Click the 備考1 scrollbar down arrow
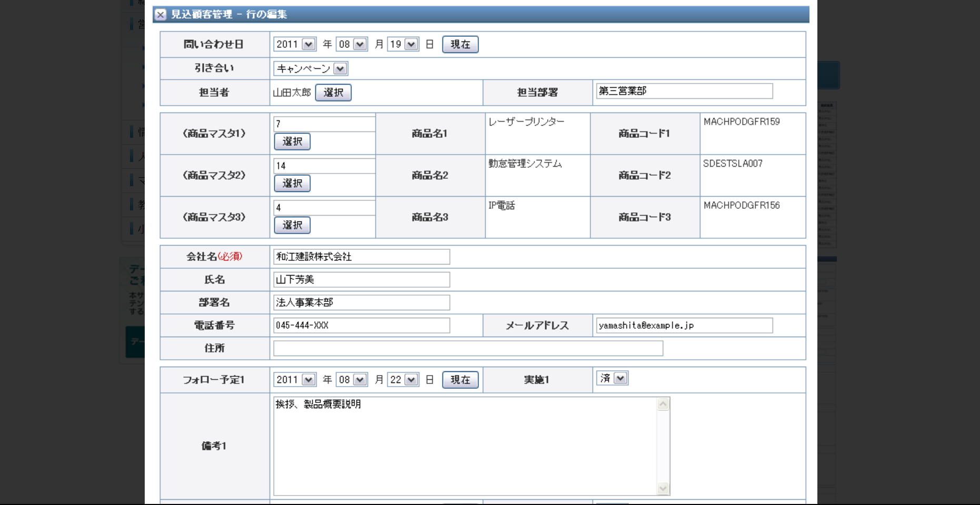980x505 pixels. 662,489
